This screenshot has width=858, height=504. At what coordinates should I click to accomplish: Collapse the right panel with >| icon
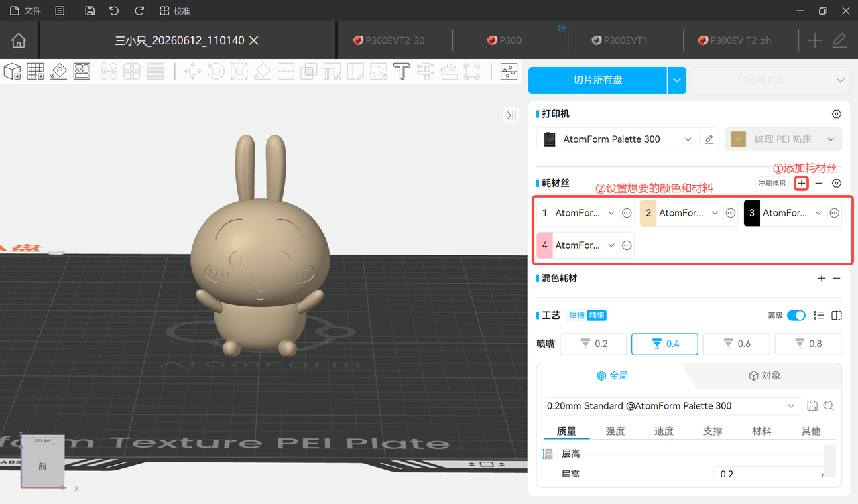click(x=511, y=115)
